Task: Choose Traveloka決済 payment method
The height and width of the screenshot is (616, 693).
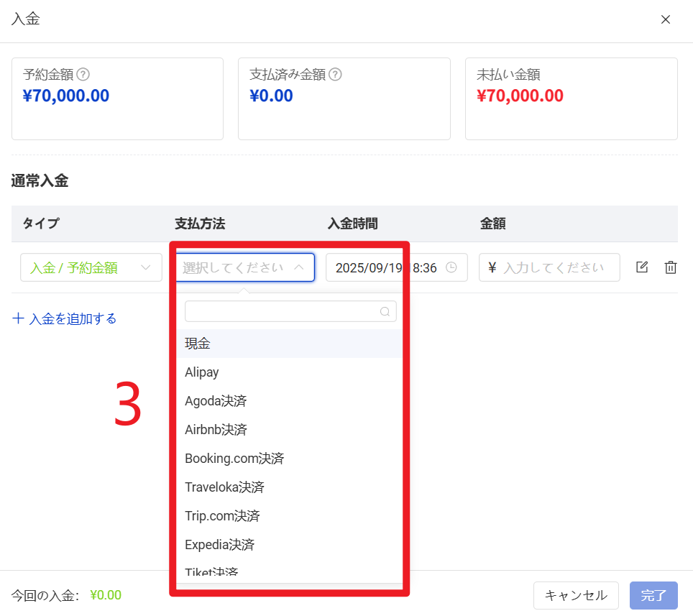Action: coord(224,487)
